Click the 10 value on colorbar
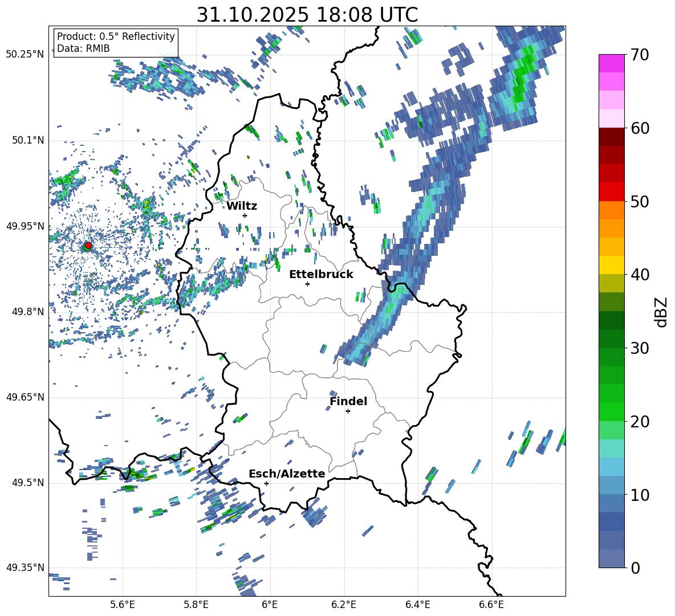675x616 pixels. click(640, 495)
